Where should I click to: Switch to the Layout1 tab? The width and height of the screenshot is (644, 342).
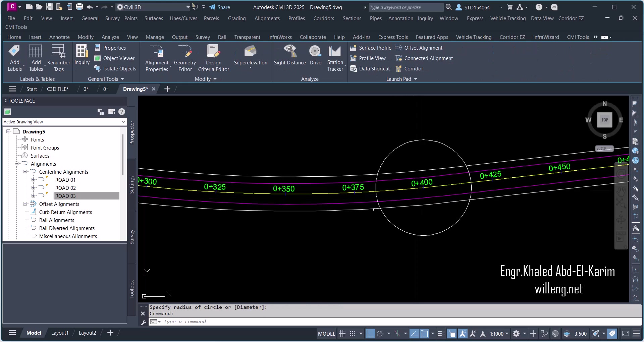tap(60, 333)
